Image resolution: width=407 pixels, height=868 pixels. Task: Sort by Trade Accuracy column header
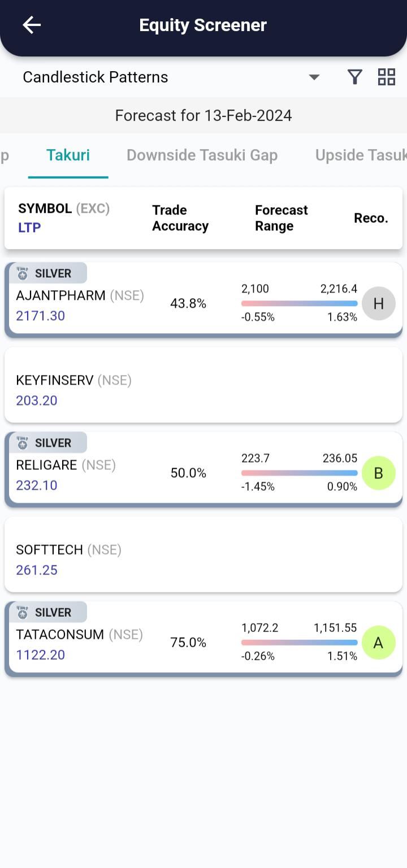click(x=180, y=218)
